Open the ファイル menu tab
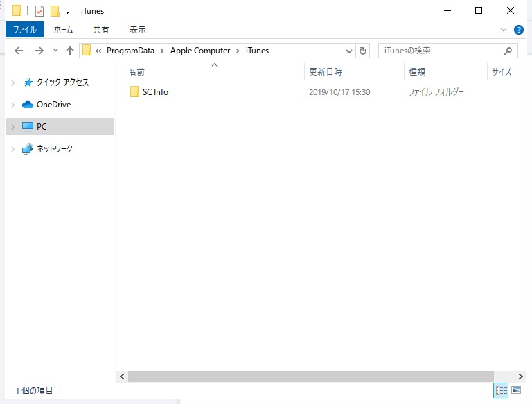 tap(25, 30)
